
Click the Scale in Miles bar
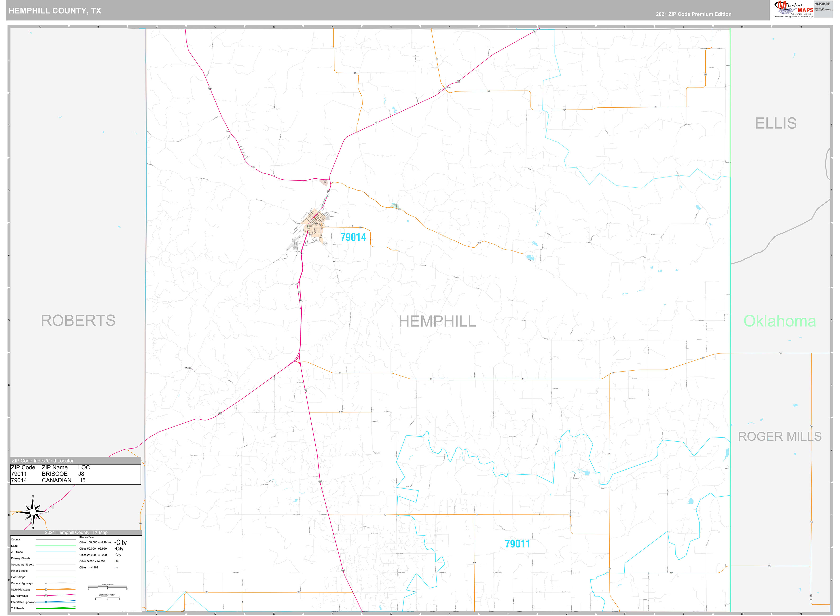click(x=108, y=587)
